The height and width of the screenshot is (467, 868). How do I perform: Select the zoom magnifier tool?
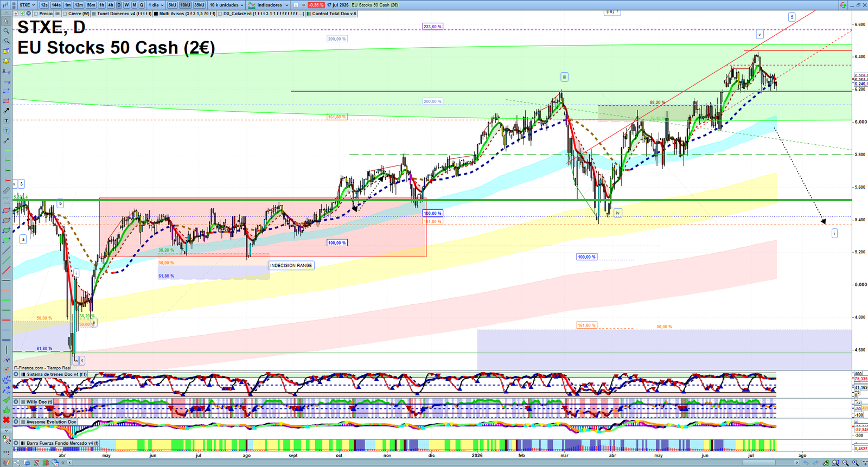7,31
